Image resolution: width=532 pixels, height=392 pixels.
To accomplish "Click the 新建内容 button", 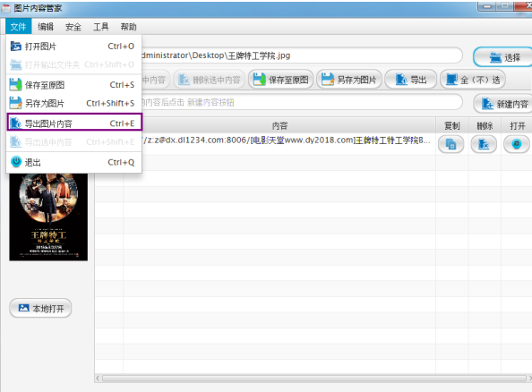I will tap(503, 104).
